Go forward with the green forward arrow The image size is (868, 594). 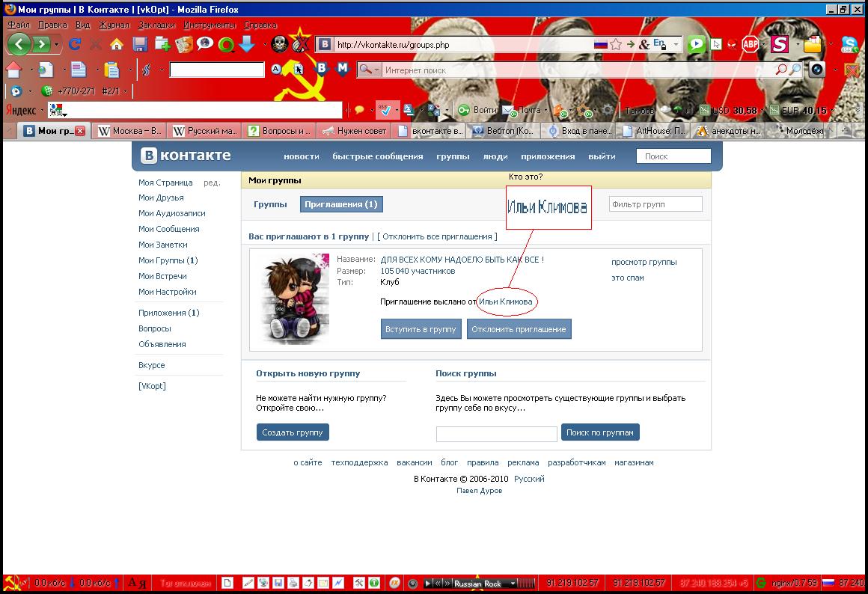click(41, 44)
